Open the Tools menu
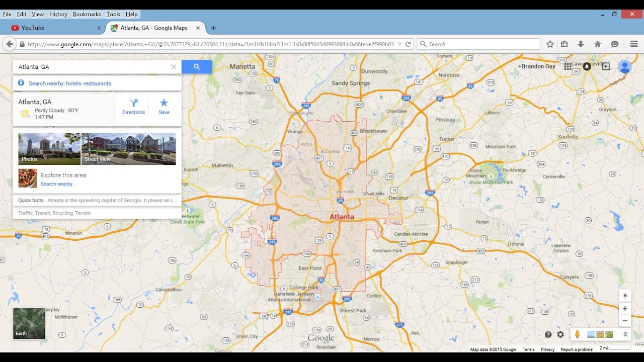The image size is (644, 362). [x=113, y=14]
